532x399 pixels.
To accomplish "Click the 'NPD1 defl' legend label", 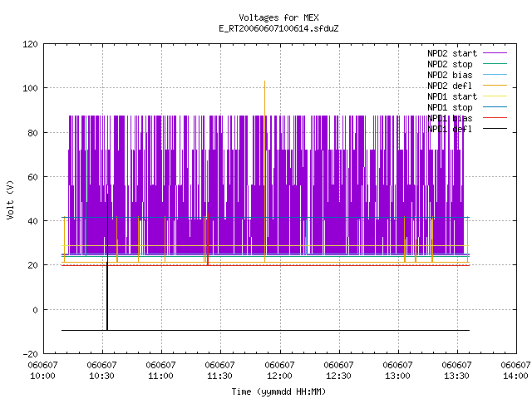I will coord(450,130).
